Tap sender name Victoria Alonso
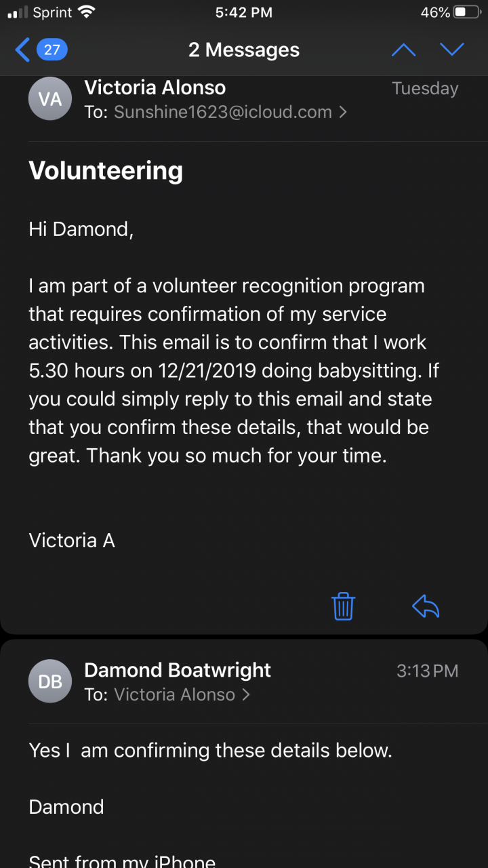This screenshot has width=488, height=868. (x=155, y=87)
